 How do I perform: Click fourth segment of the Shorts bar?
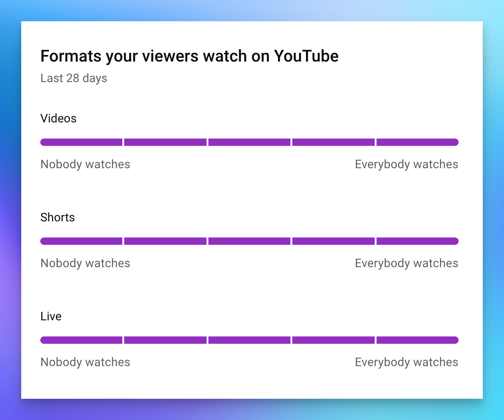click(x=333, y=241)
